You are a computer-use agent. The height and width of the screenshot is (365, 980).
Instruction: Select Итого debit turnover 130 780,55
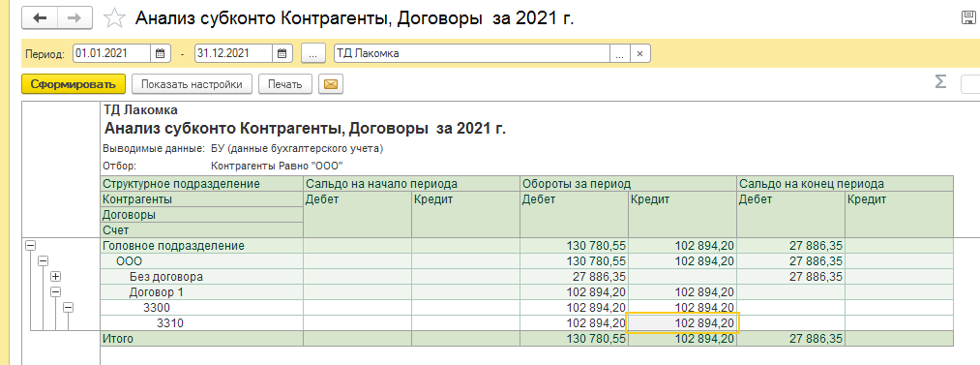(x=575, y=339)
